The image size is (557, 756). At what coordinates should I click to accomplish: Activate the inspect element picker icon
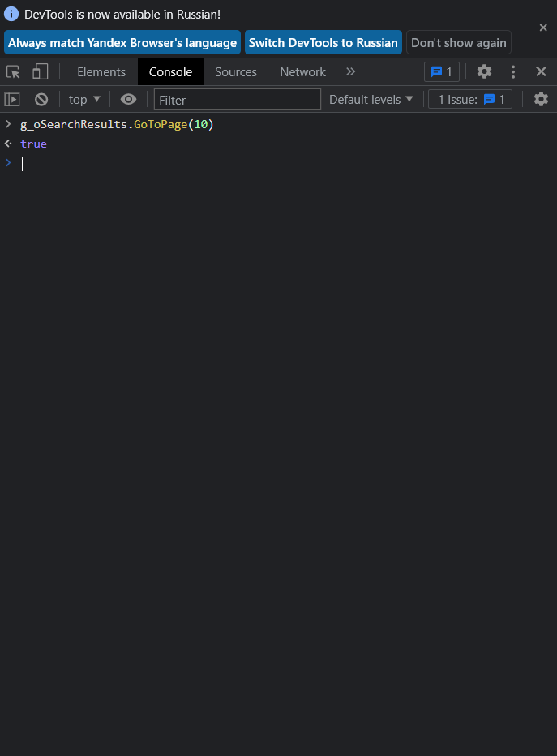[x=13, y=72]
